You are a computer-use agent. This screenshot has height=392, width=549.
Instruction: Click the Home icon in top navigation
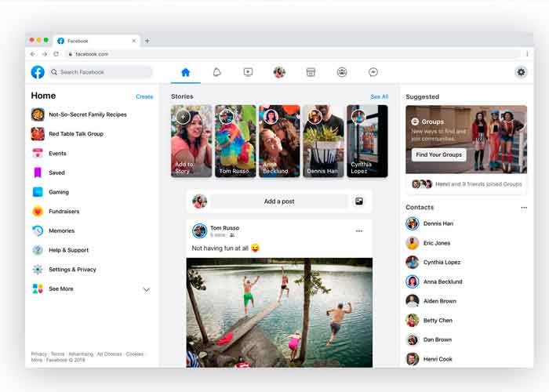[x=186, y=72]
